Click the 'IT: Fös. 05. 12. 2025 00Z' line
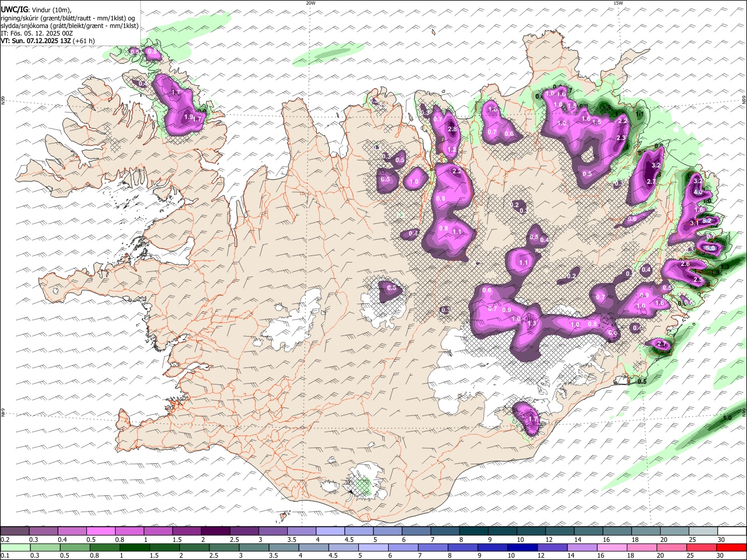Image resolution: width=747 pixels, height=560 pixels. [x=37, y=33]
